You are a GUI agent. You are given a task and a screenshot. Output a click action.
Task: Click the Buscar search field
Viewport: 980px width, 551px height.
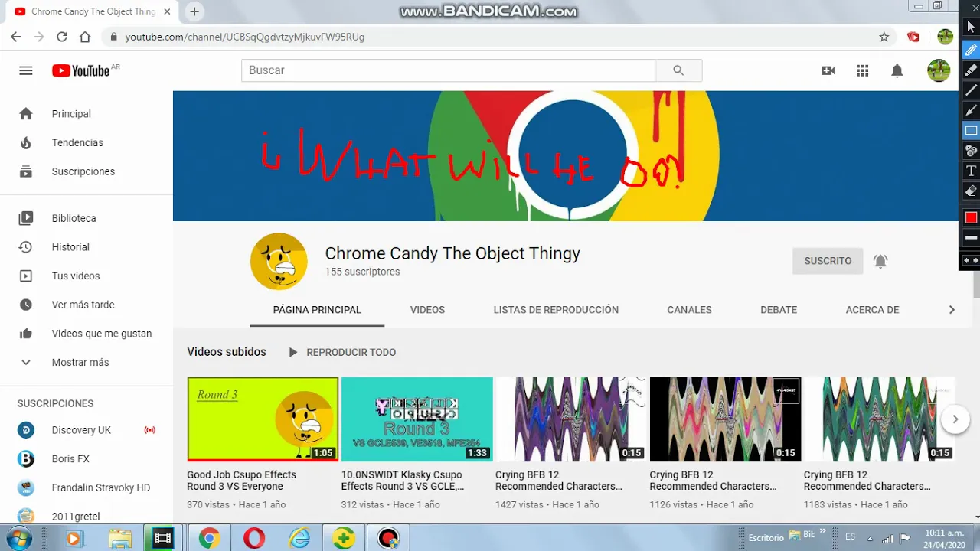[449, 70]
